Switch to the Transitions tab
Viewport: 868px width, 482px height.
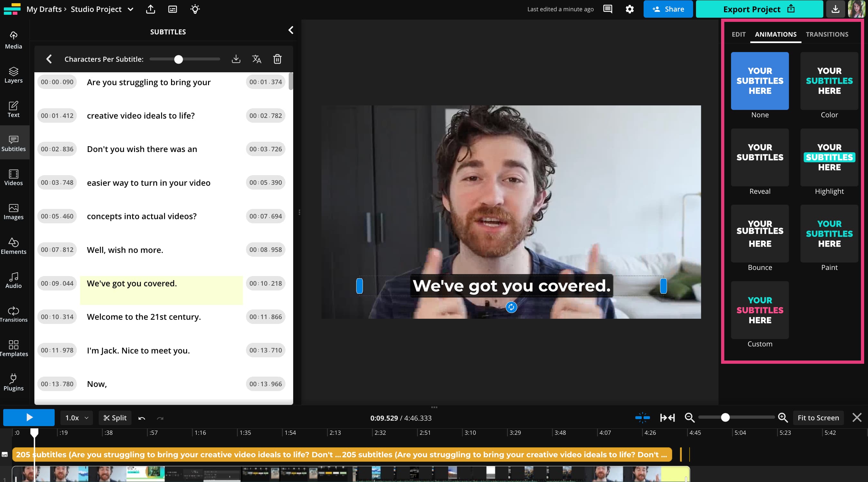(x=827, y=34)
